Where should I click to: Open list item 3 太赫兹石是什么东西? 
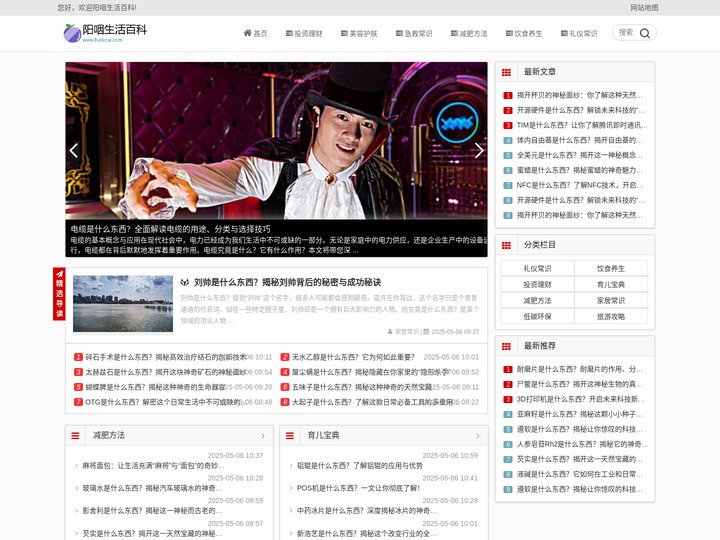click(x=166, y=372)
